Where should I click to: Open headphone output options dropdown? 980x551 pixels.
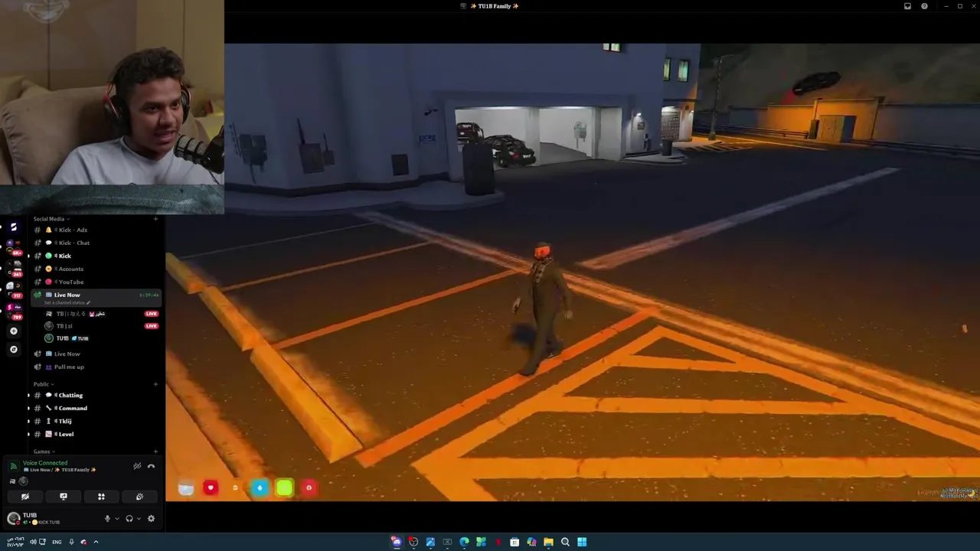(138, 519)
